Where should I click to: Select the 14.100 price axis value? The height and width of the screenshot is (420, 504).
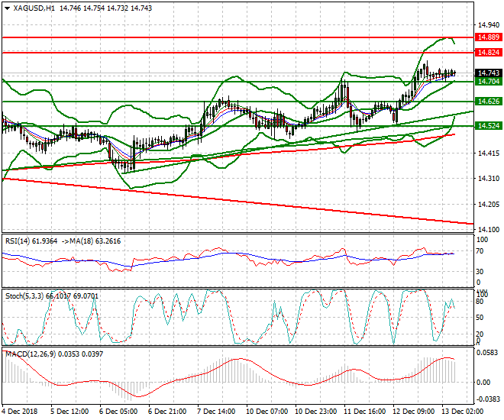coord(489,229)
